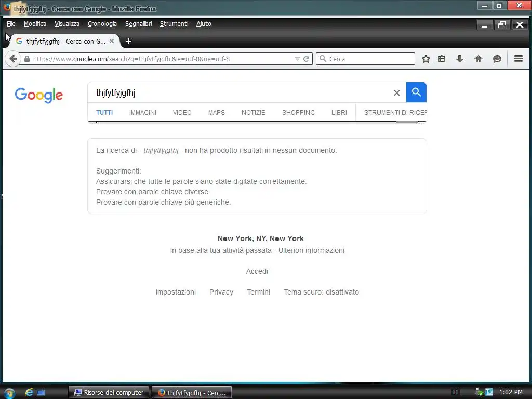The width and height of the screenshot is (532, 399).
Task: Switch to Risorse del computer taskbar window
Action: [x=109, y=393]
